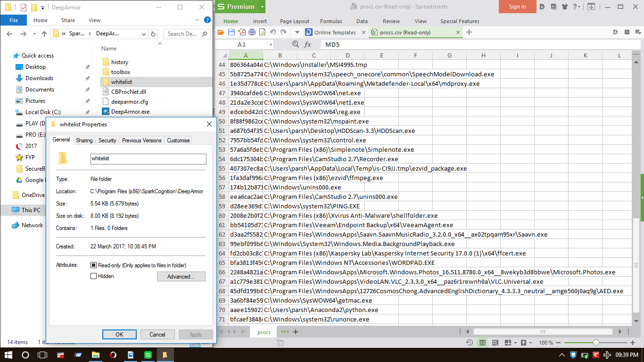644x362 pixels.
Task: Switch to the Page Layout tab
Action: tap(295, 21)
